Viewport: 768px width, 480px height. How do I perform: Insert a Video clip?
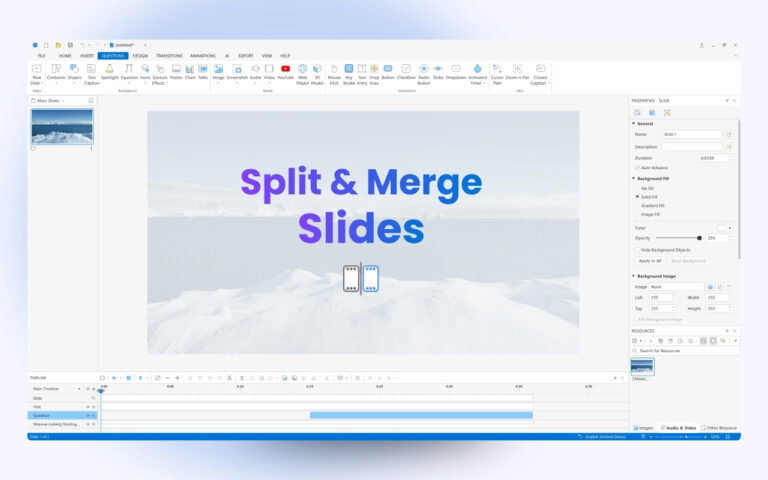click(x=269, y=72)
